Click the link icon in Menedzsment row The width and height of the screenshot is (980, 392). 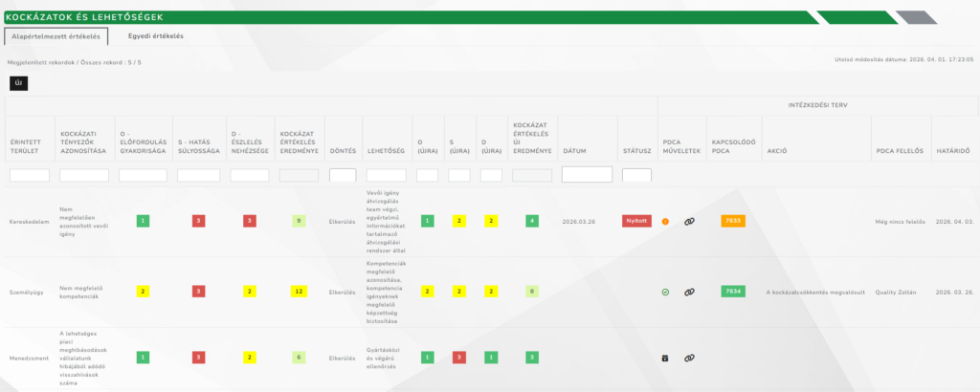coord(688,358)
